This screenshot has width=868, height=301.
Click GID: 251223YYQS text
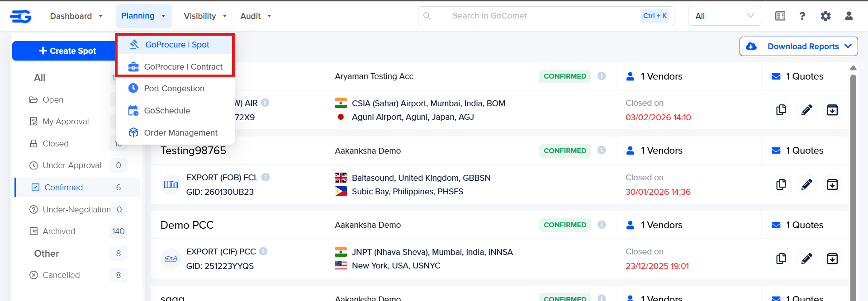point(220,266)
